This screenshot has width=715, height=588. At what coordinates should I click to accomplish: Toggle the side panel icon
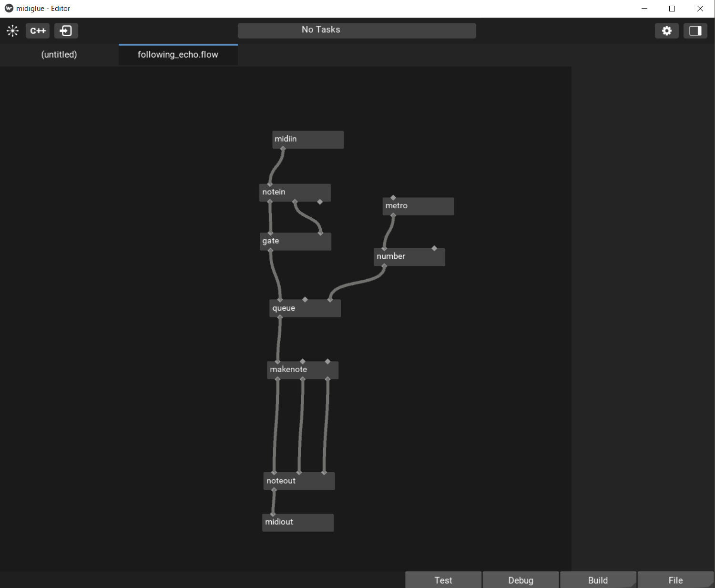click(x=695, y=31)
